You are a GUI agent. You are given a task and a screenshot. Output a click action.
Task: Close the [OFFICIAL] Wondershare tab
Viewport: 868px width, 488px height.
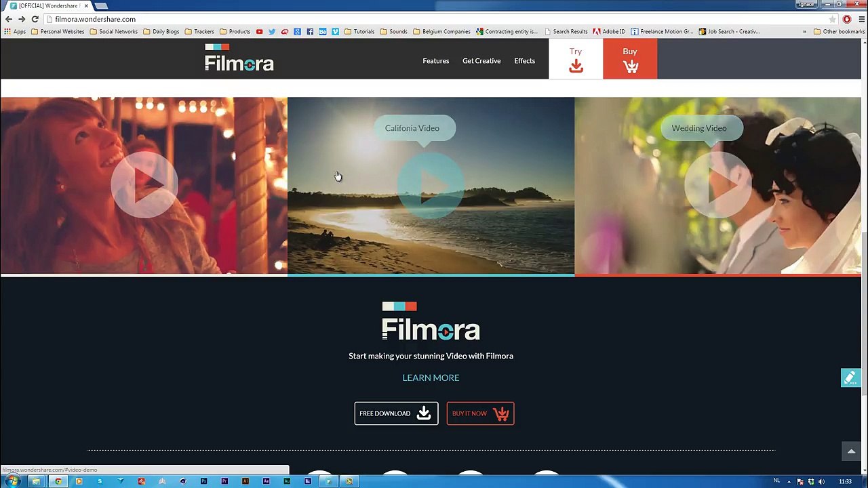point(86,5)
